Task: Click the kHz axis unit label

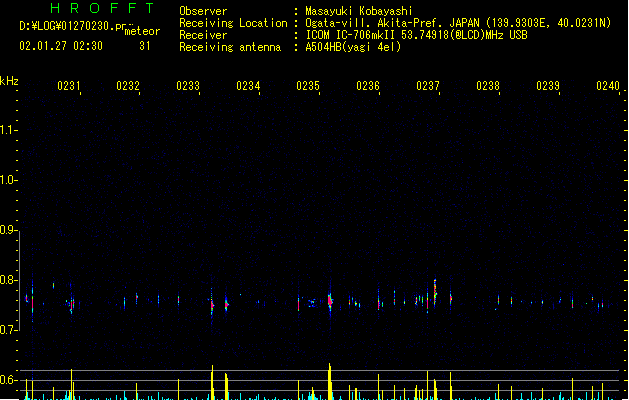Action: [9, 81]
